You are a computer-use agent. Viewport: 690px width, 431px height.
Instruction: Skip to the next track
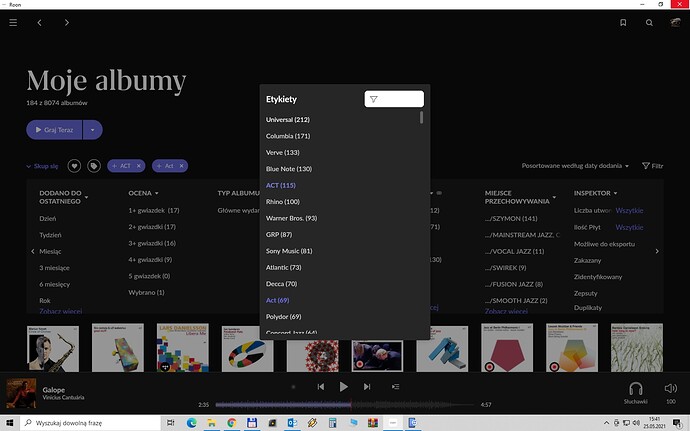(x=367, y=387)
